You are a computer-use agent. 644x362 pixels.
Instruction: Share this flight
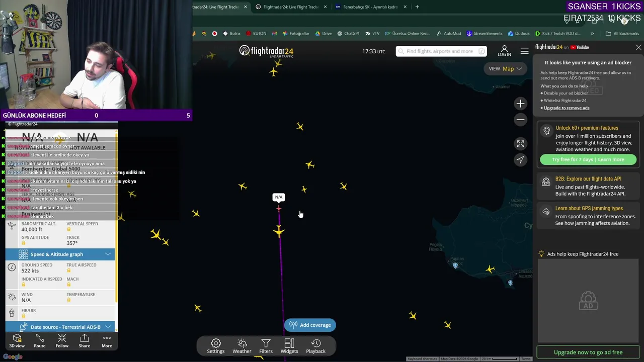[x=84, y=341]
